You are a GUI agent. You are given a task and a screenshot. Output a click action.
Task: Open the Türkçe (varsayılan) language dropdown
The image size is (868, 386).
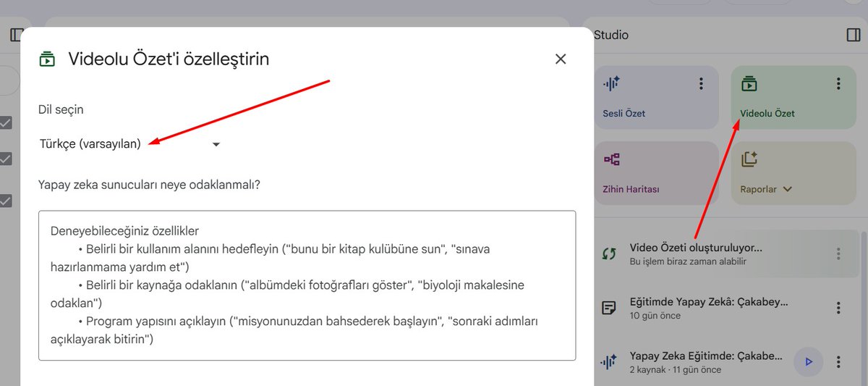coord(130,144)
